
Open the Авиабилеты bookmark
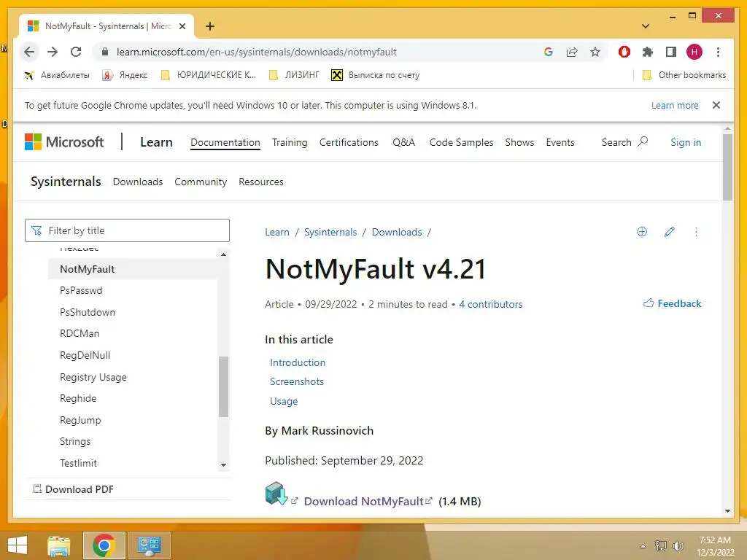pyautogui.click(x=57, y=75)
